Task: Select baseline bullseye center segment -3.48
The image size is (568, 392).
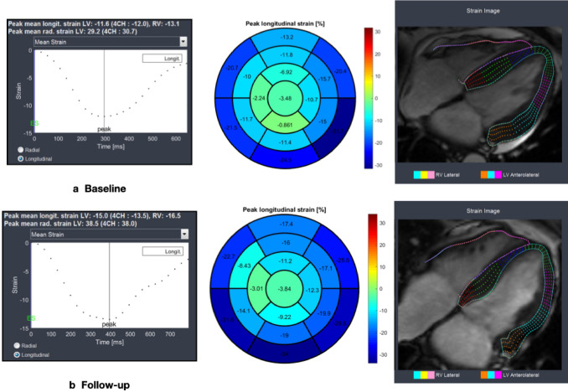Action: (286, 99)
